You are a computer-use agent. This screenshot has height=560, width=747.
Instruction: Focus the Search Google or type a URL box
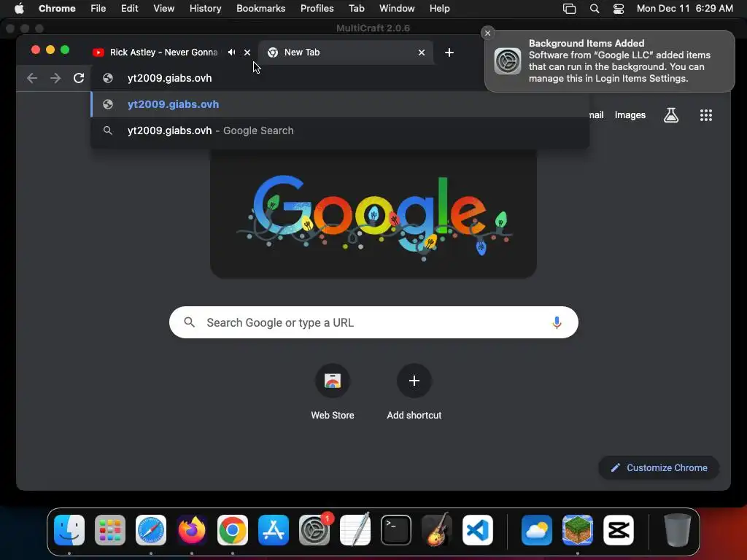click(373, 322)
